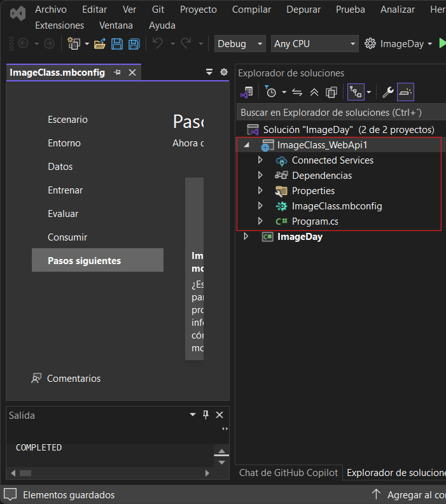Viewport: 446px width, 504px height.
Task: Go to the Escenario step
Action: coord(68,120)
